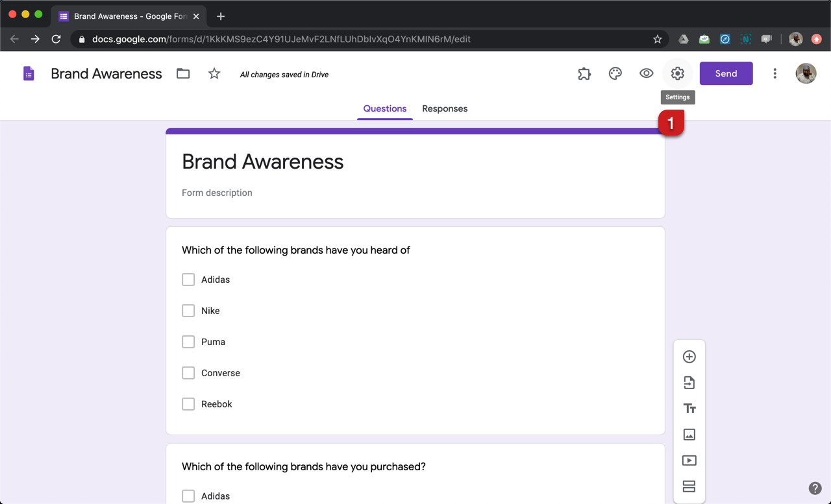
Task: Add a title and description using the Tt icon
Action: 689,408
